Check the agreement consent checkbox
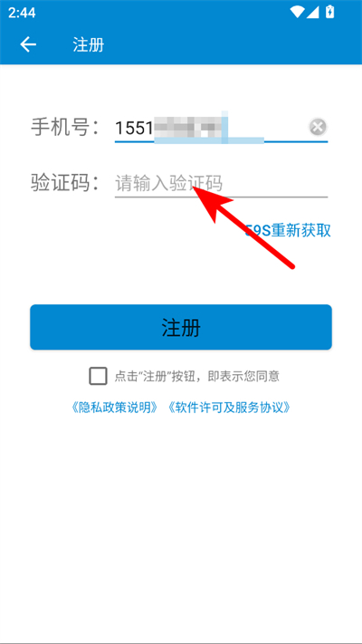362x644 pixels. coord(98,376)
